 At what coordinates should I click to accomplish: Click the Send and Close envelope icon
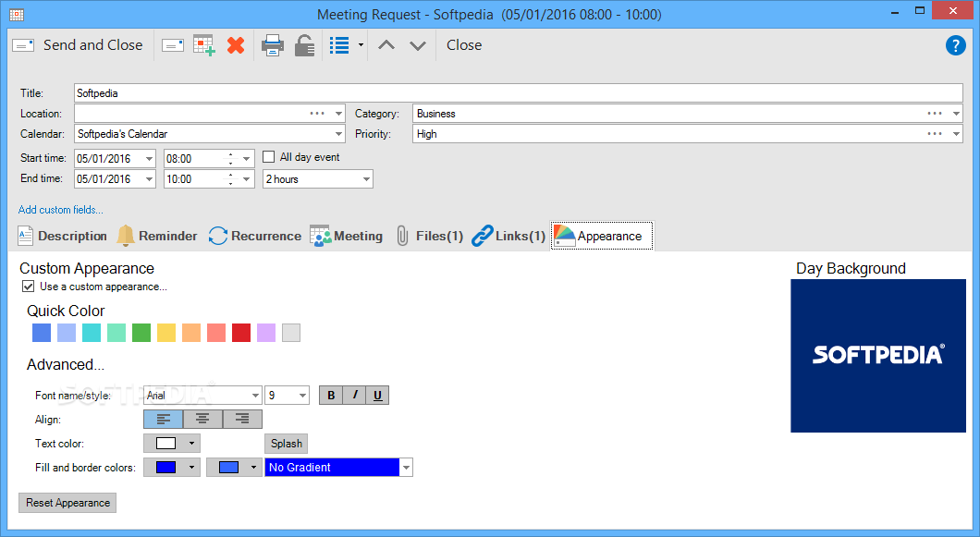23,45
